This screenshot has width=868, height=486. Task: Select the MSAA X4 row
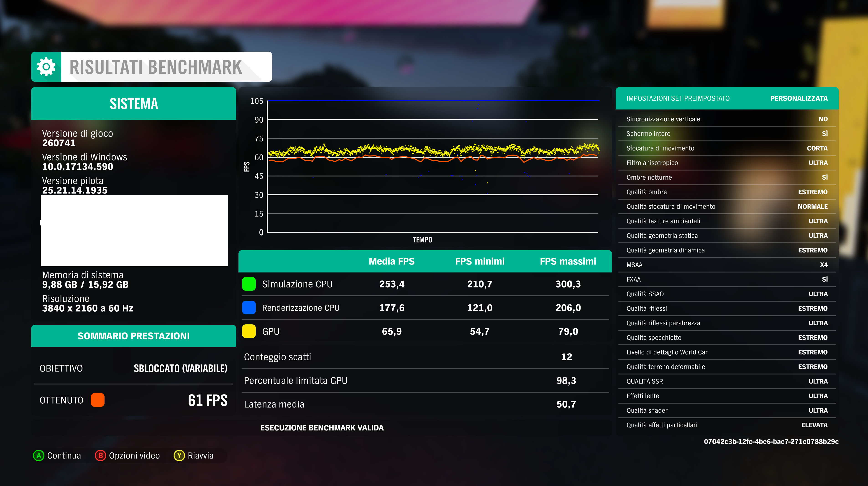(x=727, y=265)
